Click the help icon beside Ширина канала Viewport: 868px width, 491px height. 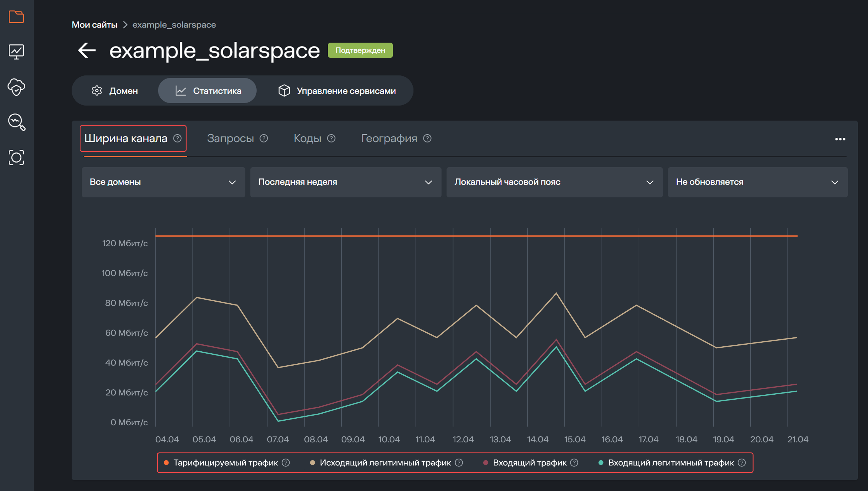[178, 138]
